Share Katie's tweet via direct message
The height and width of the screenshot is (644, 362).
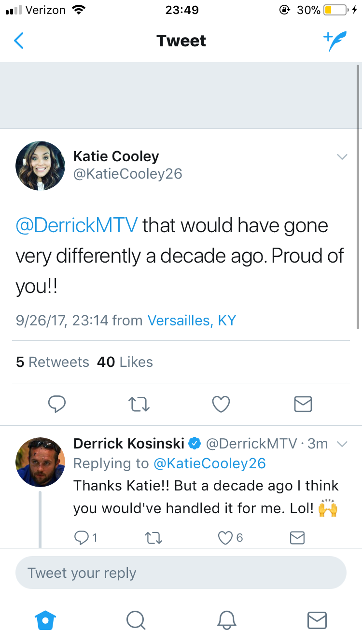coord(303,404)
